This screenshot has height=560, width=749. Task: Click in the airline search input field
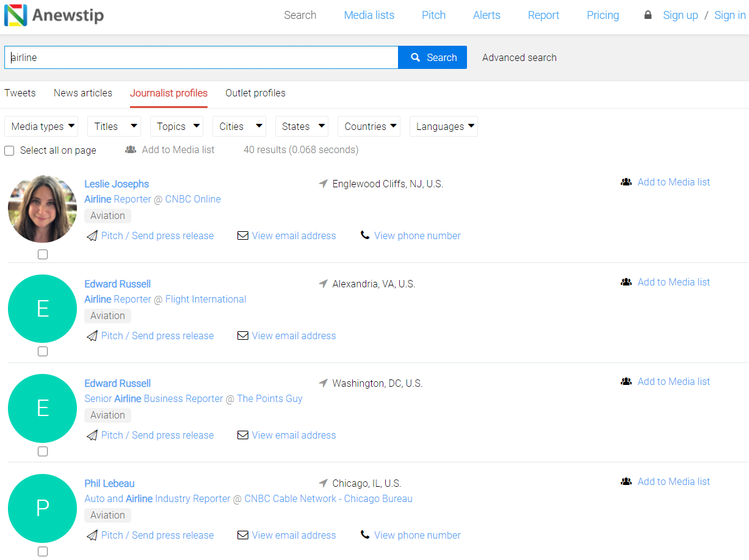point(201,57)
